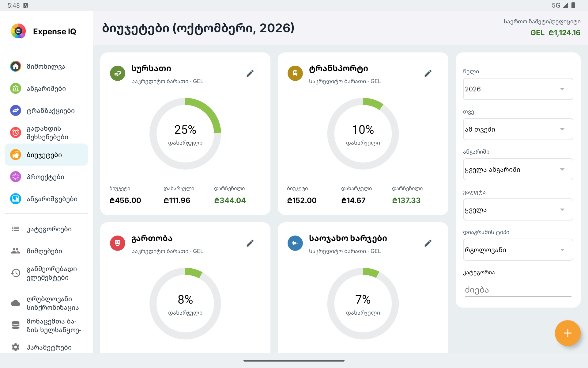Image resolution: width=588 pixels, height=368 pixels.
Task: Tap the orange plus add button
Action: click(567, 333)
